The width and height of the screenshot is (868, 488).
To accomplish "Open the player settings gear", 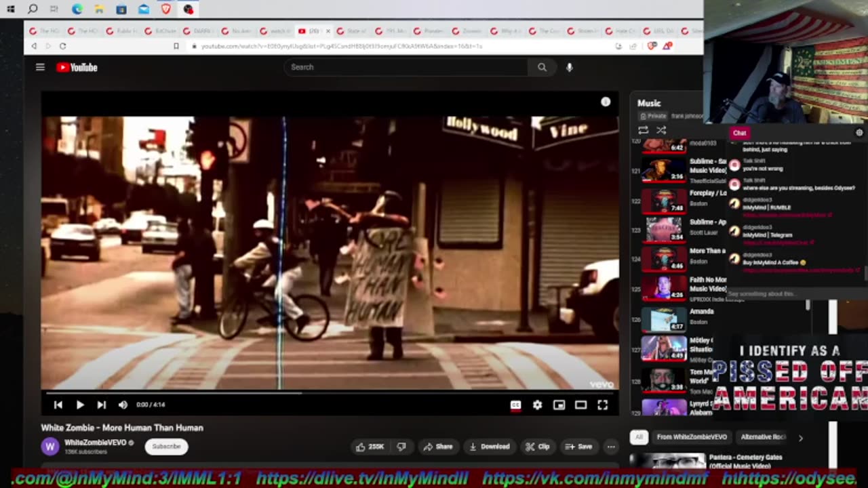I will (x=537, y=405).
